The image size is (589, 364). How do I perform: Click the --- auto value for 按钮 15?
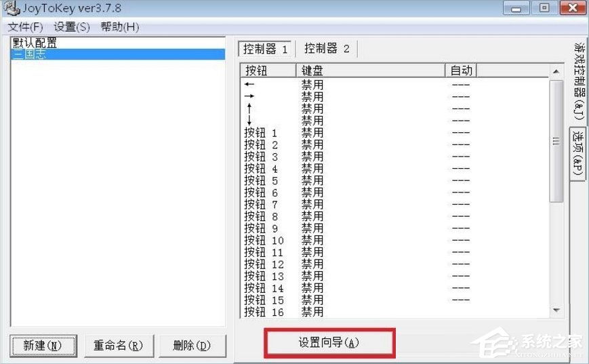pos(461,300)
